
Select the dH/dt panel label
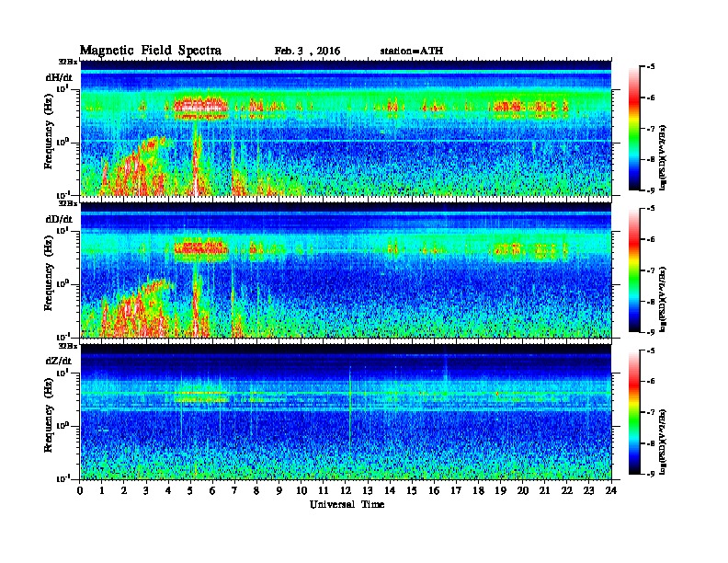click(59, 77)
